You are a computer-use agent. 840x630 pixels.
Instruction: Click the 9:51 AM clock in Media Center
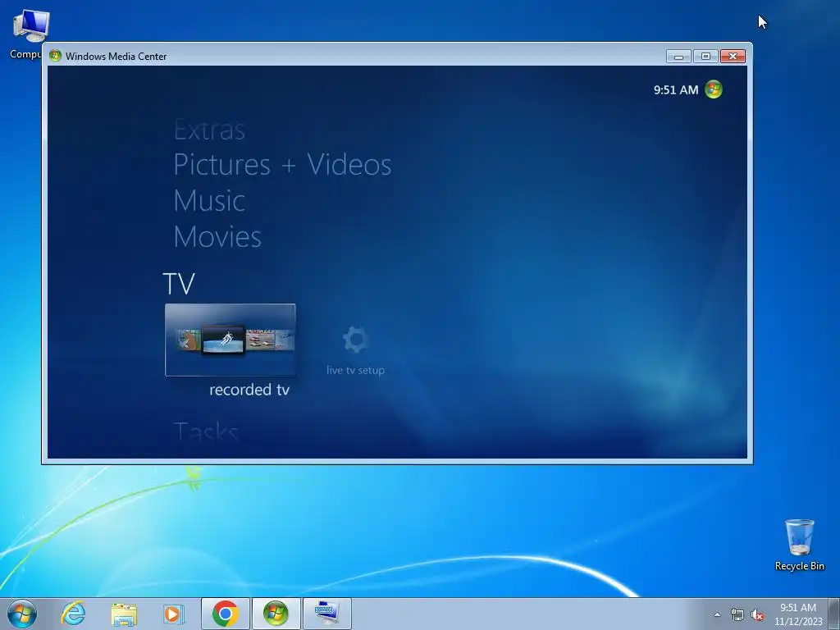676,90
